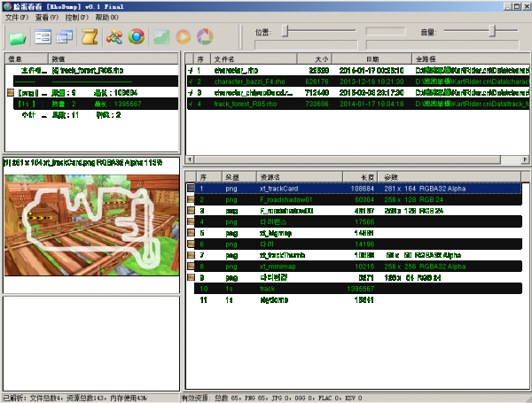Select resource row xt_trackThumb
Viewport: 532px width, 403px height.
pos(357,255)
